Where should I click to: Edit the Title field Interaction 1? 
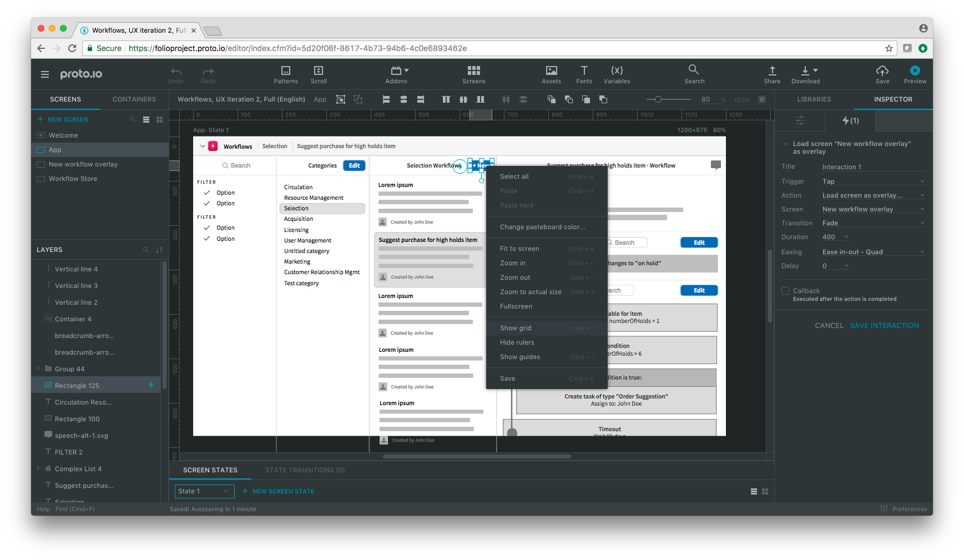874,167
